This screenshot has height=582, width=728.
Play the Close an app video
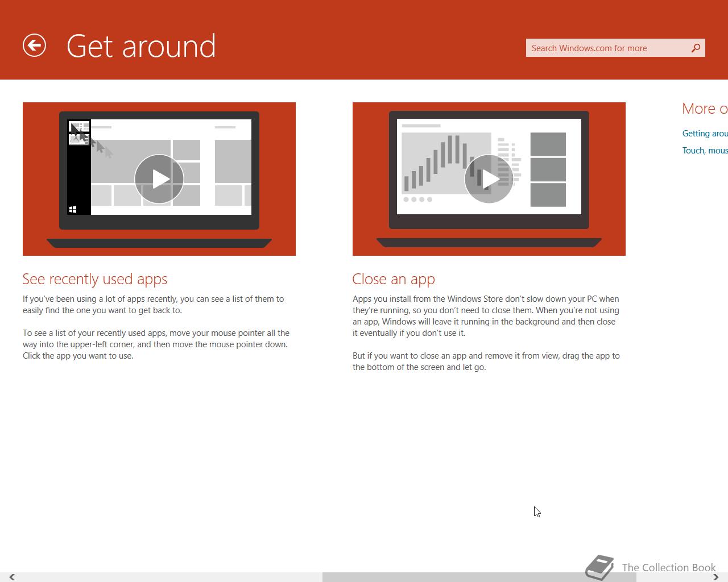[489, 178]
